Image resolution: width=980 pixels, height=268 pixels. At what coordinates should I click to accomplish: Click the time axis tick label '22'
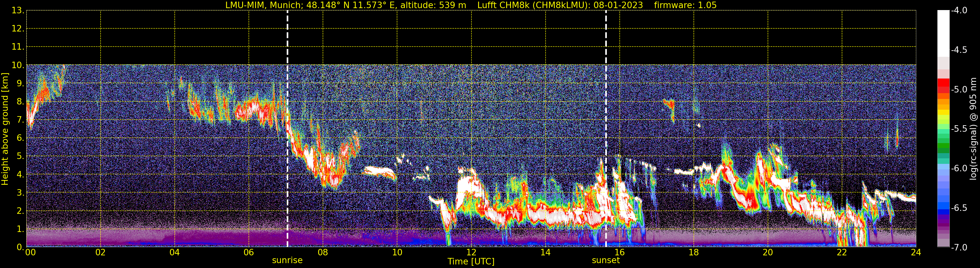(x=842, y=252)
